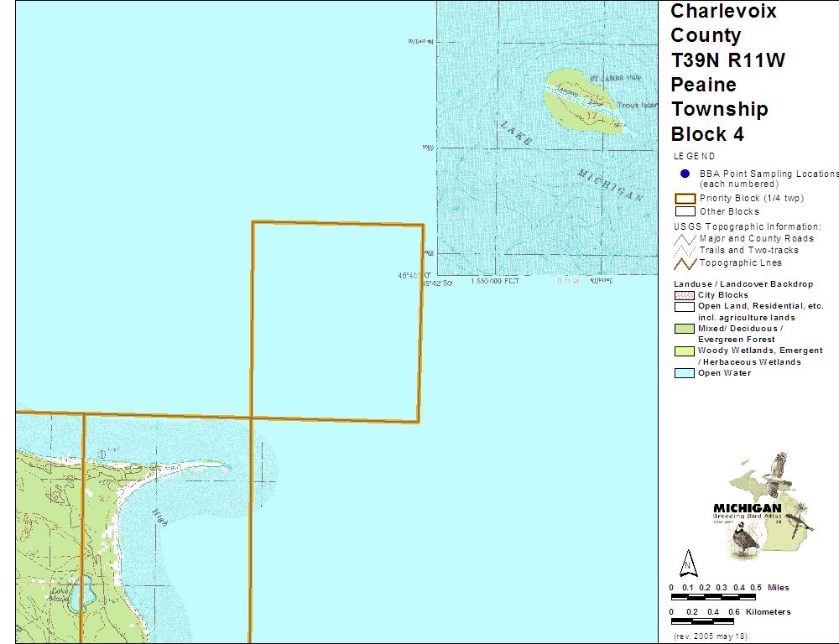Screen dimensions: 839x644
Task: Click the Mixed/Deciduous/Evergreen Forest green swatch
Action: tap(685, 329)
